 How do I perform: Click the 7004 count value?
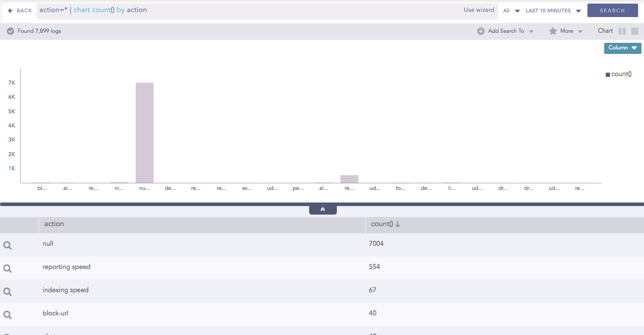point(376,244)
